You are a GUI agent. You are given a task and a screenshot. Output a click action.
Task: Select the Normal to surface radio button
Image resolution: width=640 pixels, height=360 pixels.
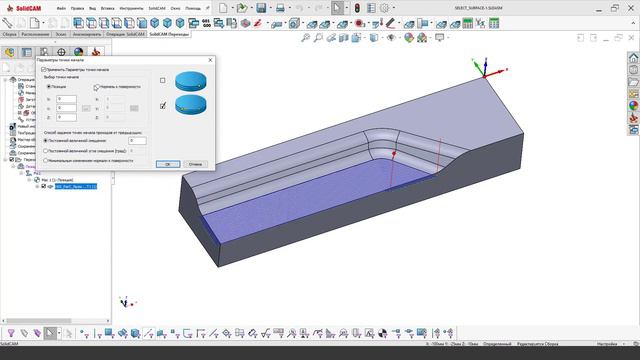96,87
